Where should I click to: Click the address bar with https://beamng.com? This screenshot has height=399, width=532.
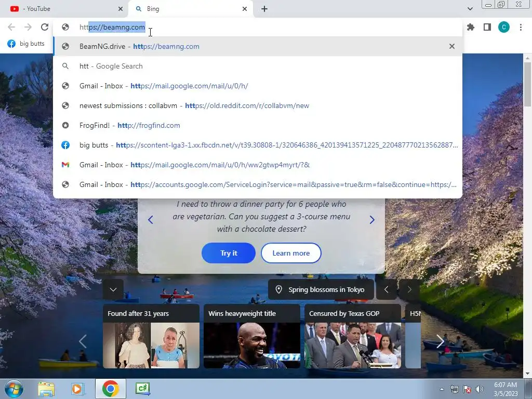(258, 27)
